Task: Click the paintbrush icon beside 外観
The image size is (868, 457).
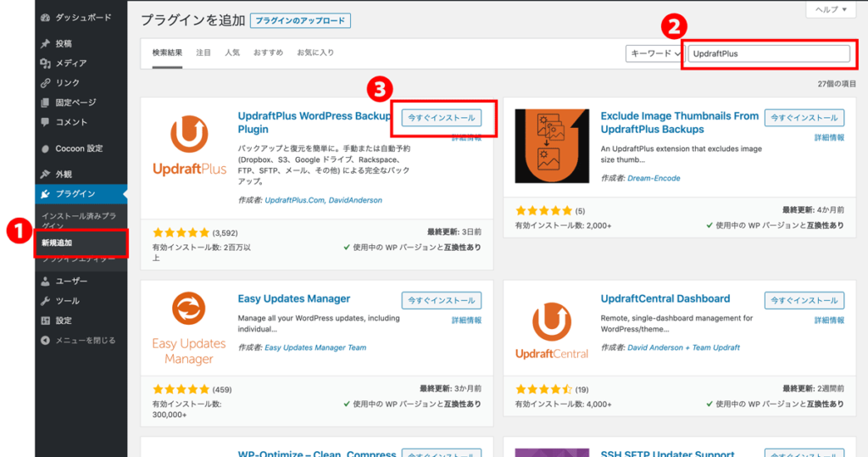Action: (x=46, y=174)
